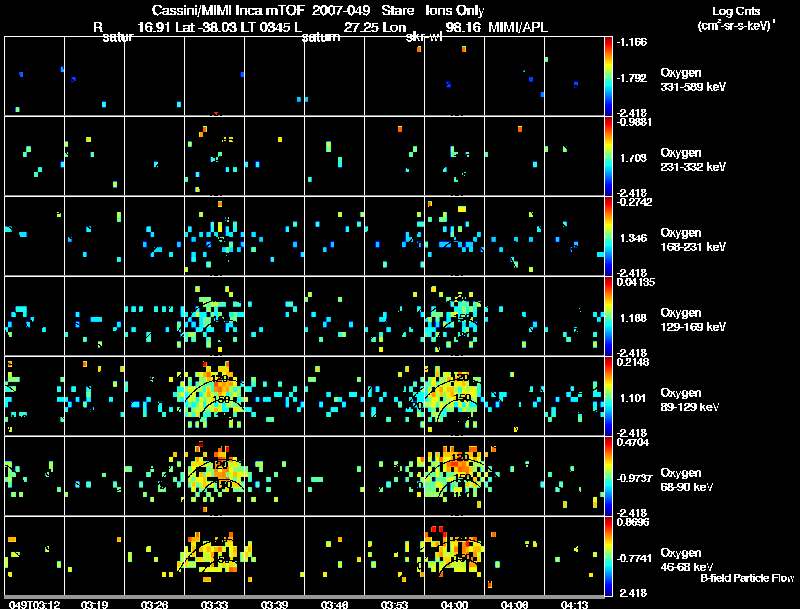Click the -0.9737 color scale value
Image resolution: width=800 pixels, height=609 pixels.
(x=634, y=478)
